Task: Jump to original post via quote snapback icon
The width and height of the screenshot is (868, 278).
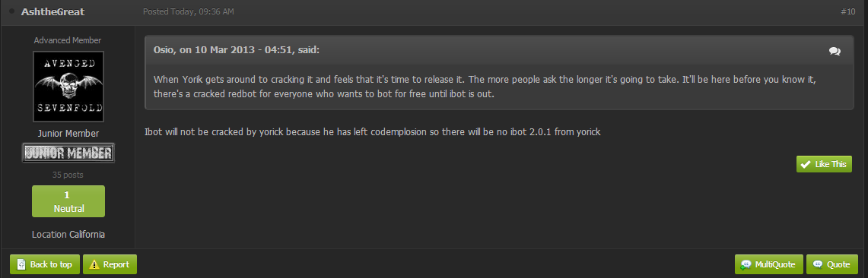Action: coord(835,51)
